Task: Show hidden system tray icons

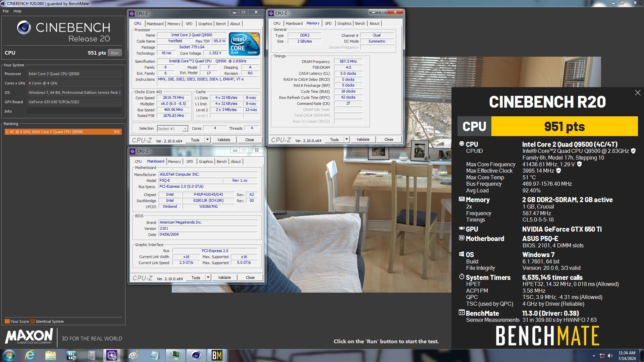Action: [x=594, y=356]
